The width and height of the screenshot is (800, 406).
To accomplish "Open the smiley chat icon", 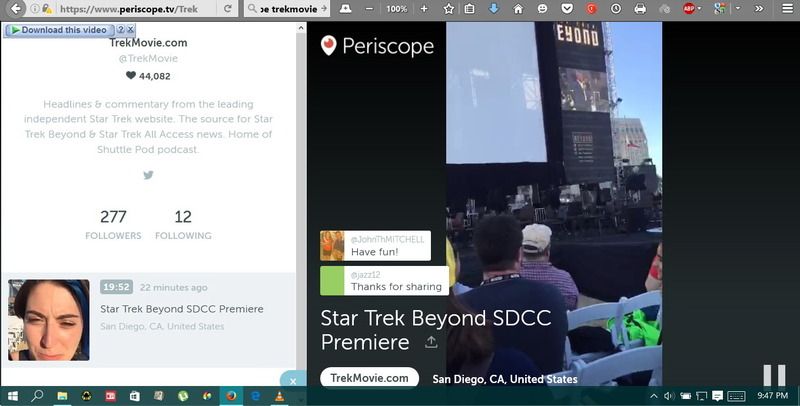I will tap(543, 9).
